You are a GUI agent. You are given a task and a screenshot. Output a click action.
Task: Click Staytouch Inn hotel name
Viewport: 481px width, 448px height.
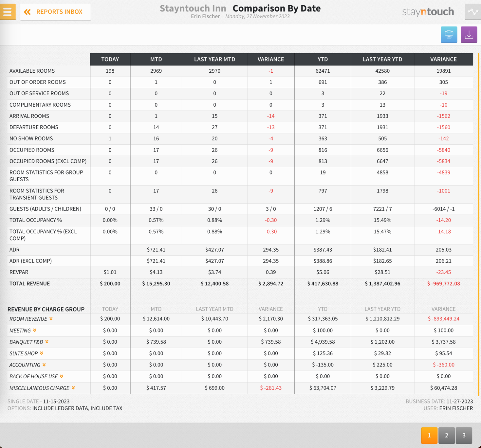(x=193, y=8)
